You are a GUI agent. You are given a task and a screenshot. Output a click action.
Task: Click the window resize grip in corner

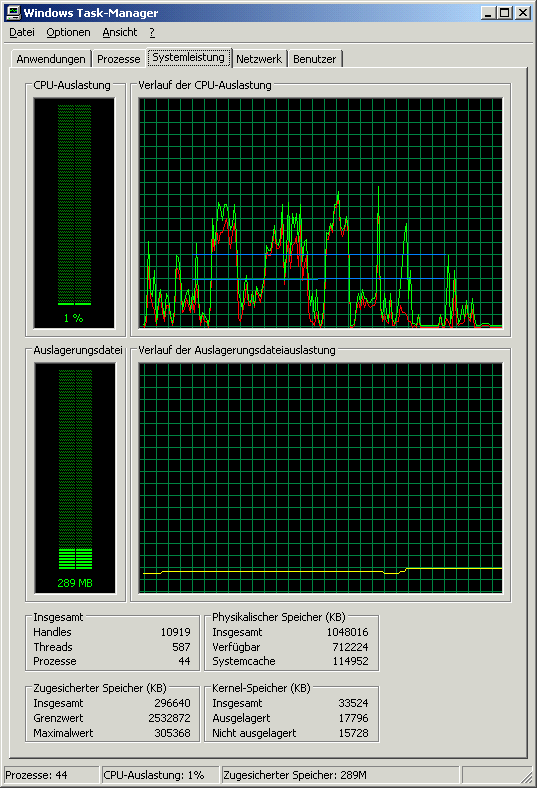tap(525, 777)
